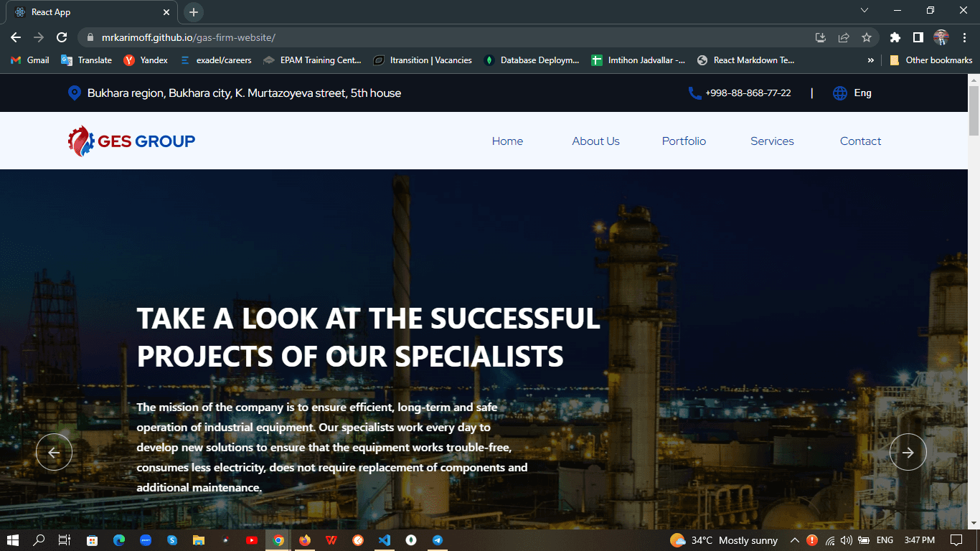Open the Chrome extensions puzzle icon
This screenshot has height=551, width=980.
(895, 37)
